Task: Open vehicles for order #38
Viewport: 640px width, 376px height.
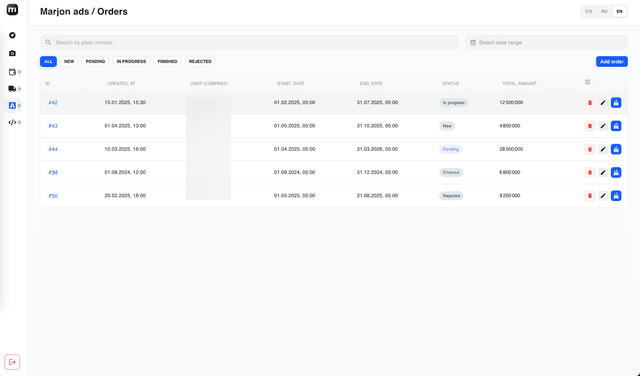Action: tap(616, 172)
